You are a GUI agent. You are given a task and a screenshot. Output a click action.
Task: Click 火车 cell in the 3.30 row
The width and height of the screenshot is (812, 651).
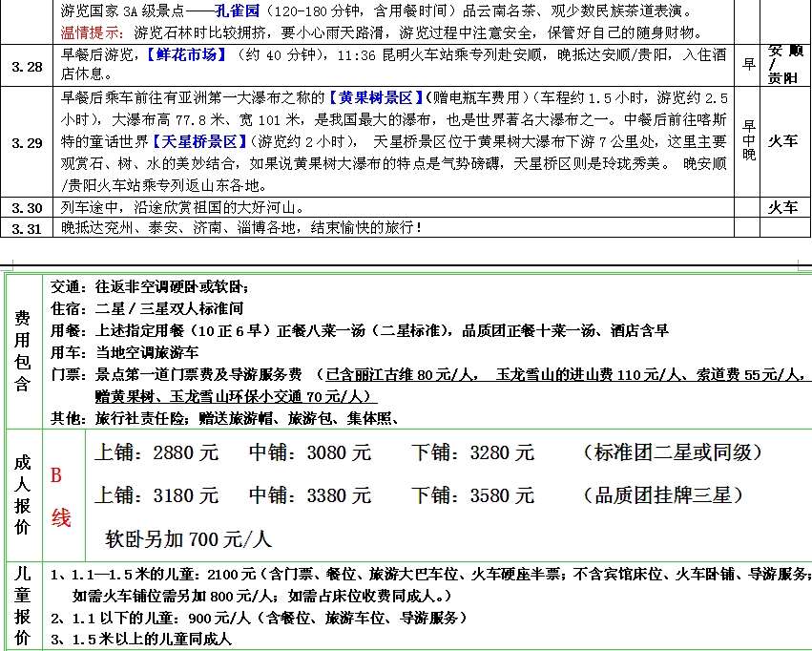[782, 207]
